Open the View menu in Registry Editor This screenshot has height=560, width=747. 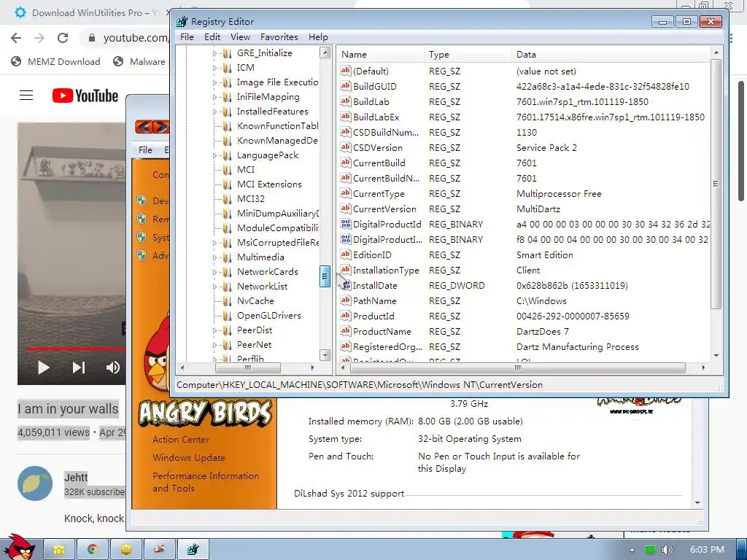[x=240, y=36]
